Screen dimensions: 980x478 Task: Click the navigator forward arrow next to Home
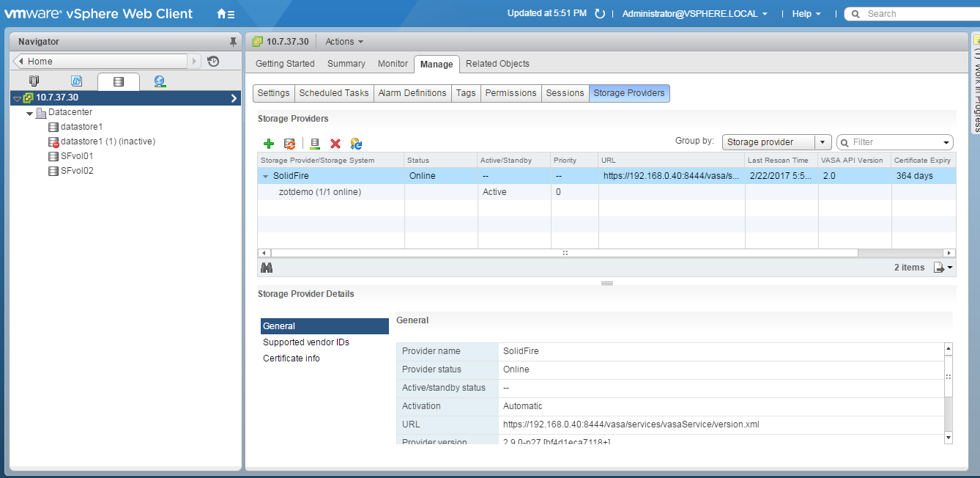pyautogui.click(x=195, y=62)
